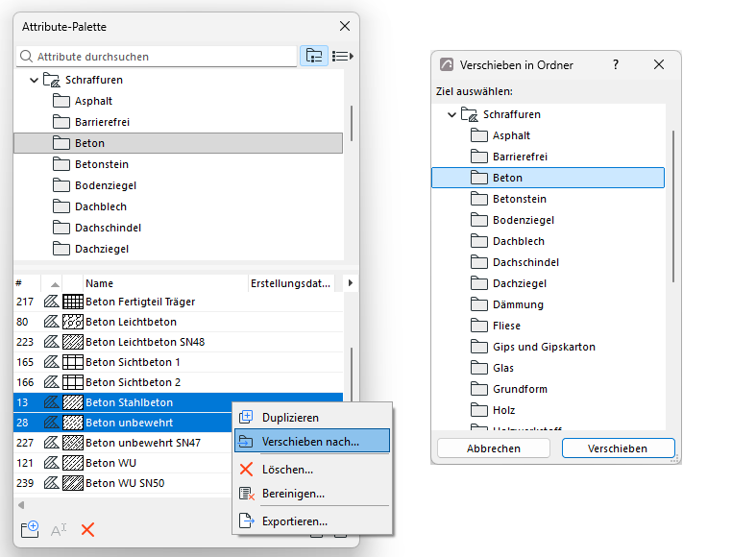Click the Attribute durchsuchen search field
This screenshot has height=557, width=756.
(x=157, y=57)
